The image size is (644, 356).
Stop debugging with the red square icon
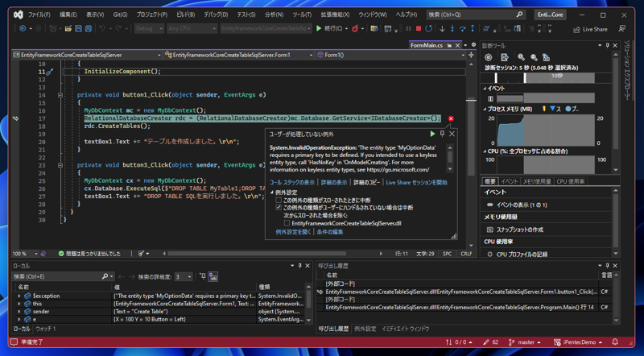click(419, 29)
